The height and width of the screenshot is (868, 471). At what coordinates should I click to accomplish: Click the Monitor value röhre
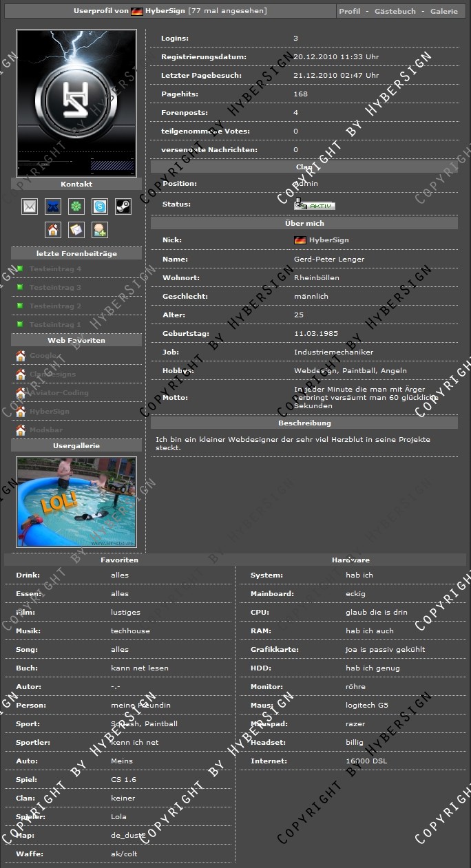355,686
